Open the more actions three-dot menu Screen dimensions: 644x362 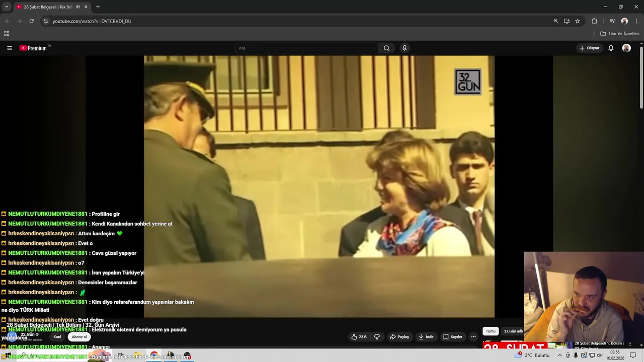click(473, 337)
